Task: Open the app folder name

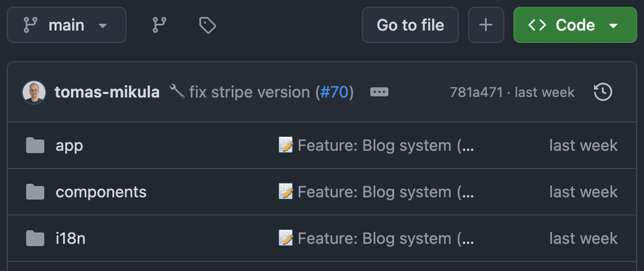Action: [x=69, y=146]
